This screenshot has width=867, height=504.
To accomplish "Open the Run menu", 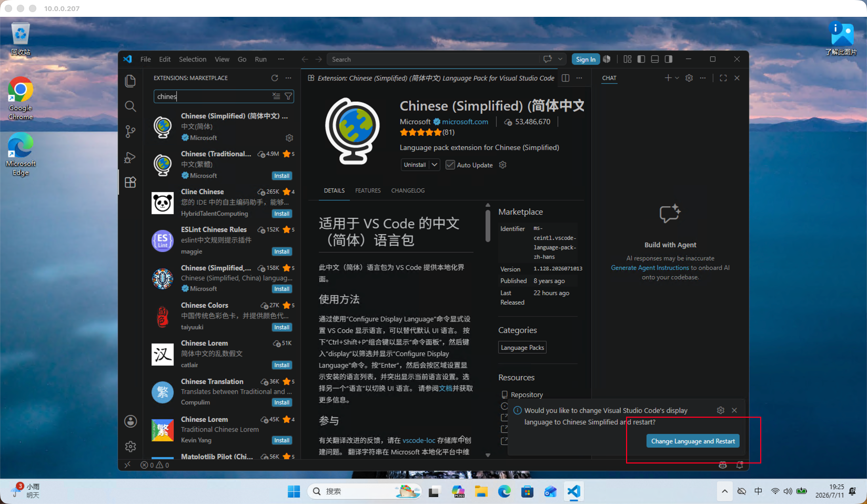I will pos(261,59).
